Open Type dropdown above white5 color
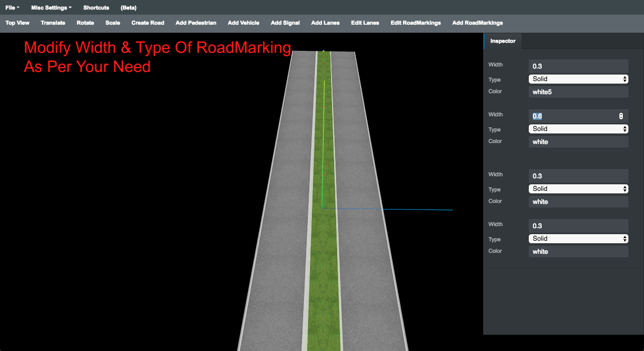The width and height of the screenshot is (644, 351). tap(579, 79)
